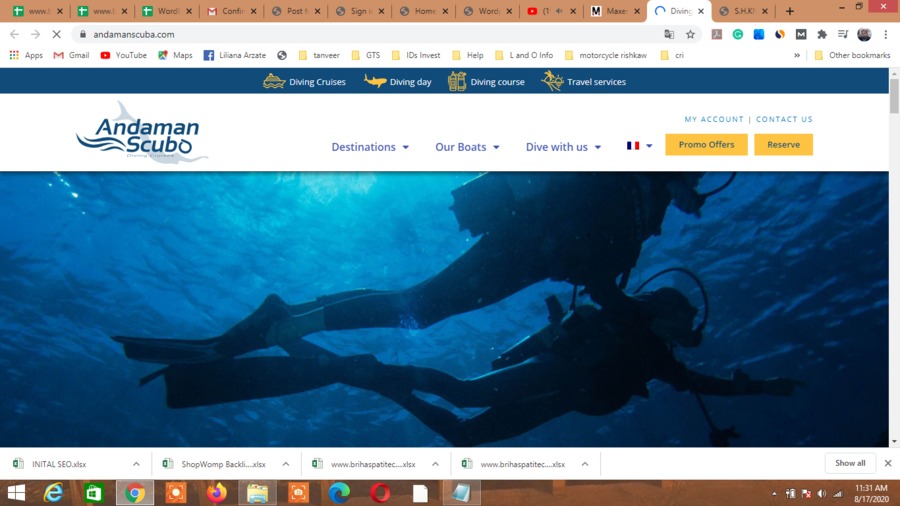Click the taskbar volume icon

tap(822, 493)
